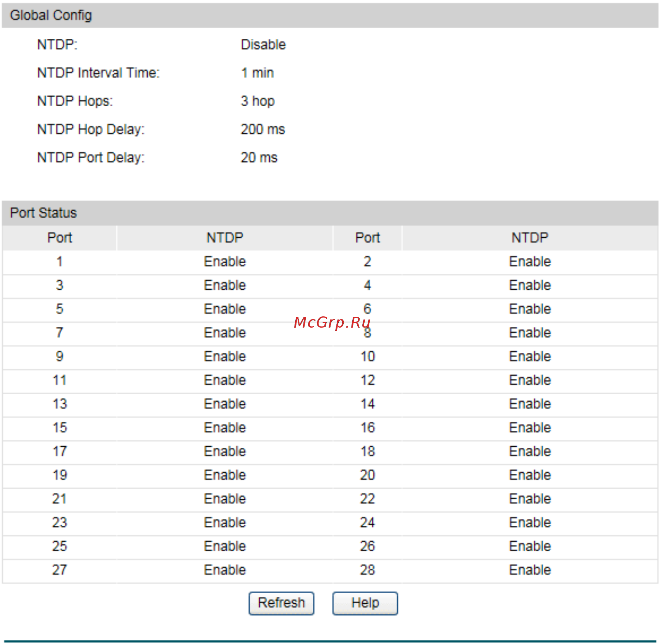This screenshot has width=660, height=644.
Task: Select the NTDP 'Disable' value
Action: 263,45
